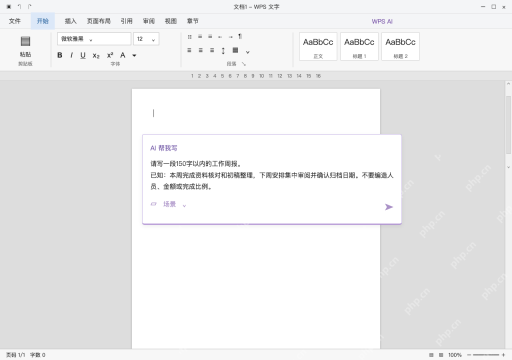Click the 字数 0 word count
This screenshot has height=360, width=512.
click(x=38, y=355)
